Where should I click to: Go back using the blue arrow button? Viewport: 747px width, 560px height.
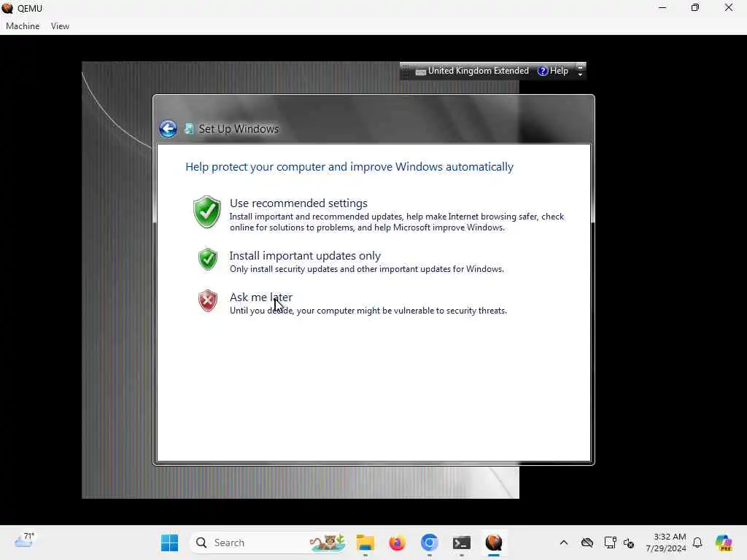[168, 128]
